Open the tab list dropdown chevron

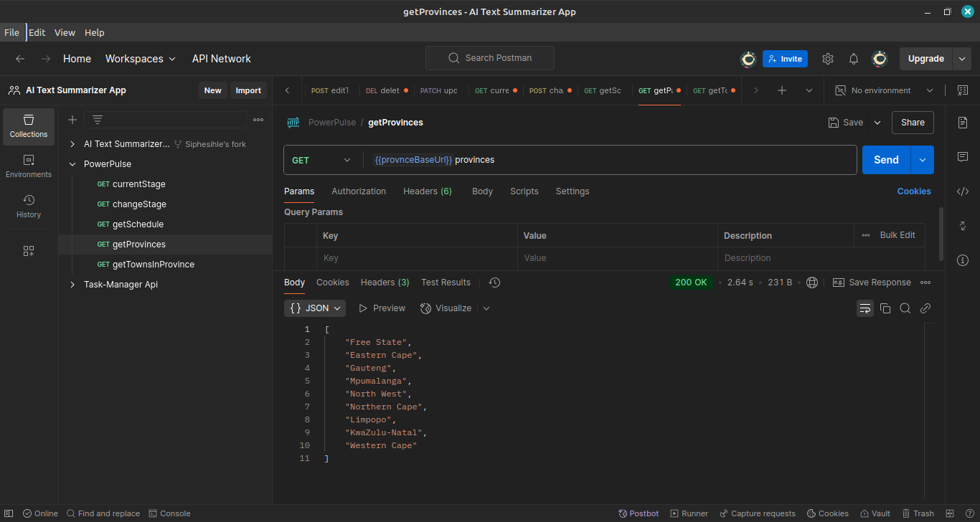click(809, 90)
